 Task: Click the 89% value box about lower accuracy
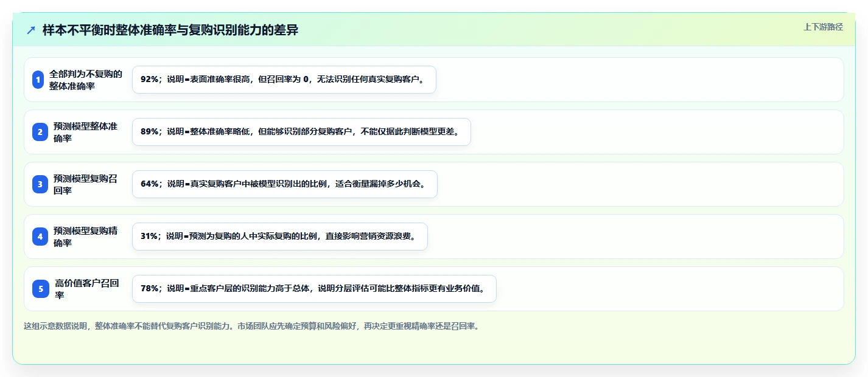(301, 132)
